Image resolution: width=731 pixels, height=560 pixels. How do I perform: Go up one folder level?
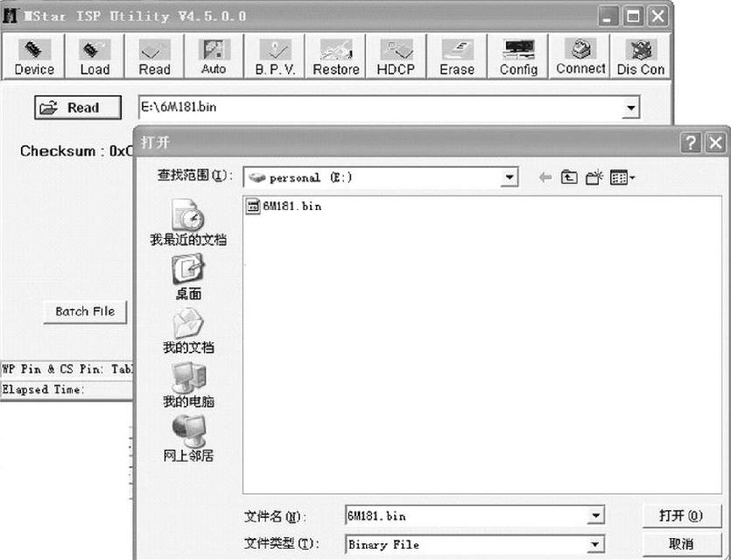point(569,178)
